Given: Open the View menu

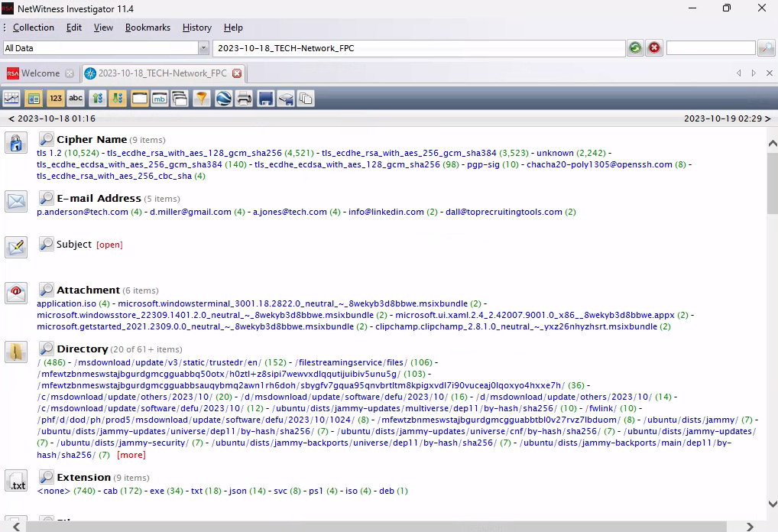Looking at the screenshot, I should click(103, 28).
